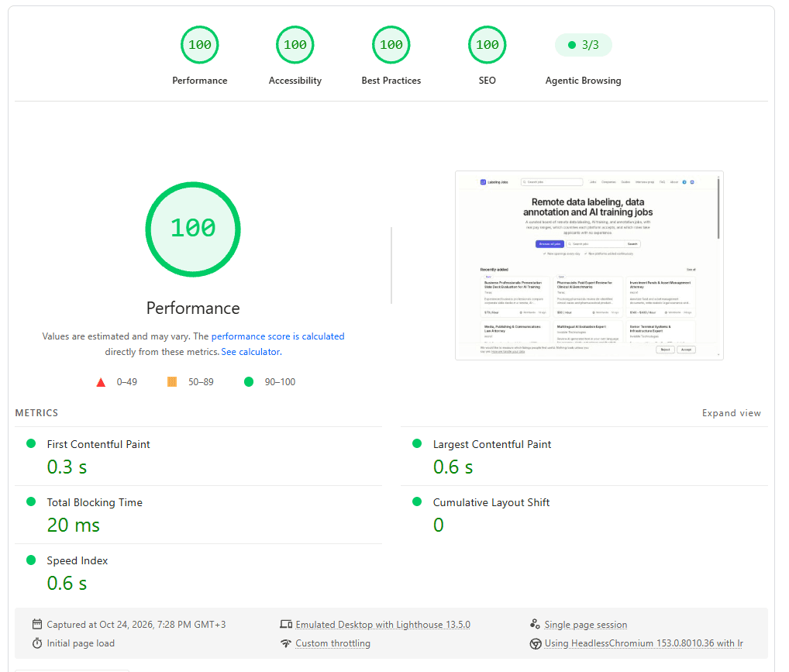Click the green dot beside Speed Index

31,560
